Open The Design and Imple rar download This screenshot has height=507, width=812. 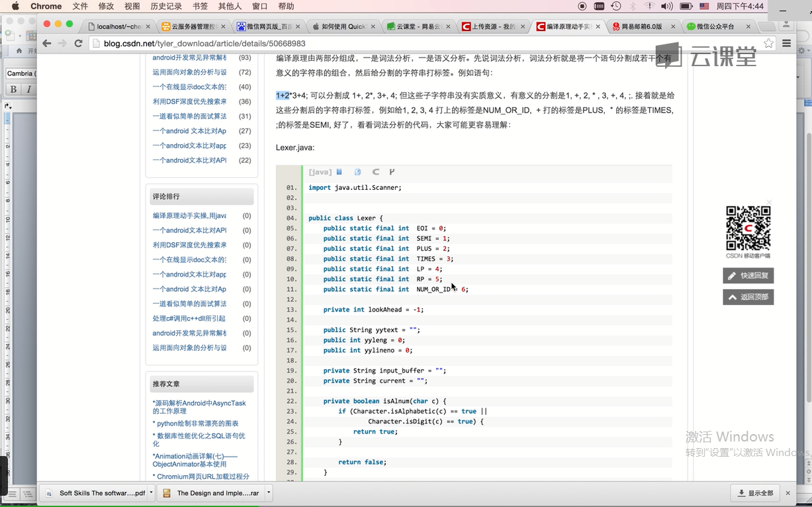[212, 493]
